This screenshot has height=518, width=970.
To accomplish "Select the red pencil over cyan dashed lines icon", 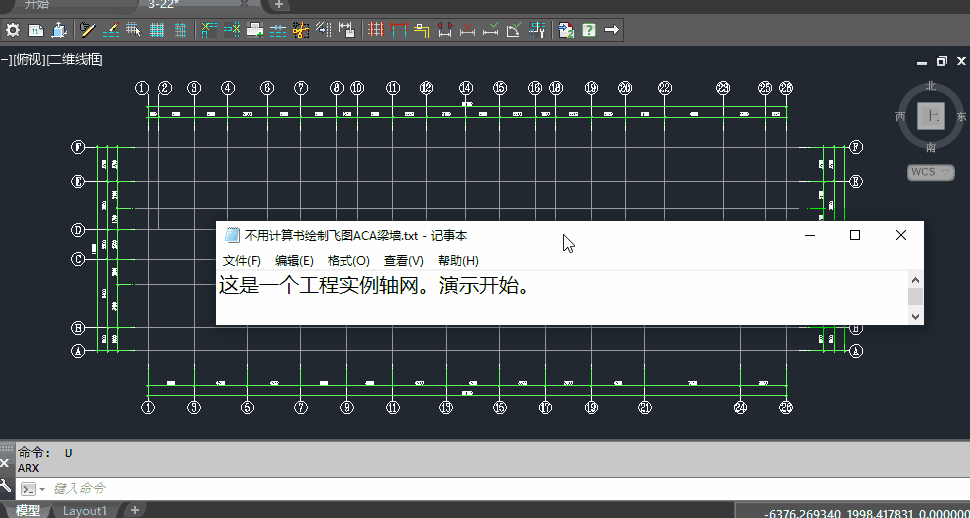I will [111, 30].
